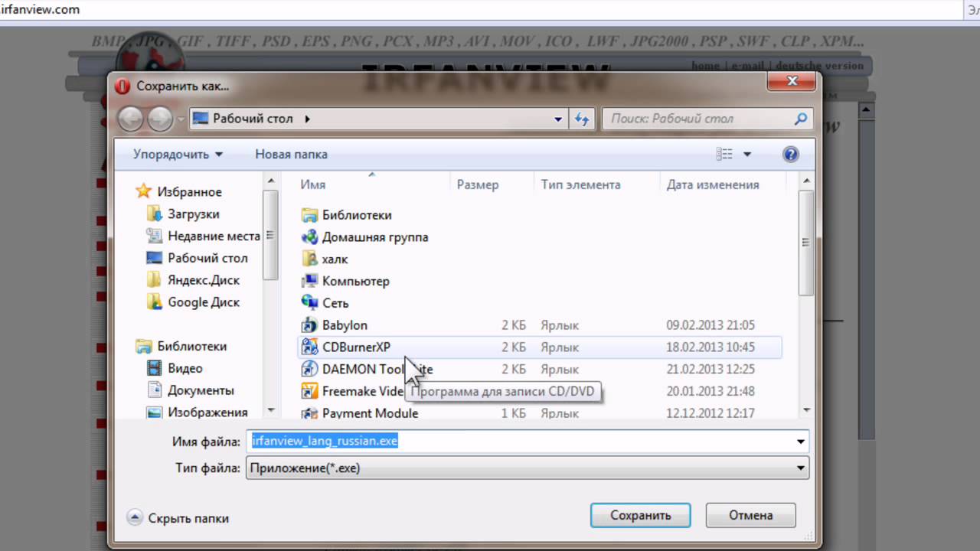Open the recent pages dropdown arrow
The image size is (980, 551).
pos(181,119)
